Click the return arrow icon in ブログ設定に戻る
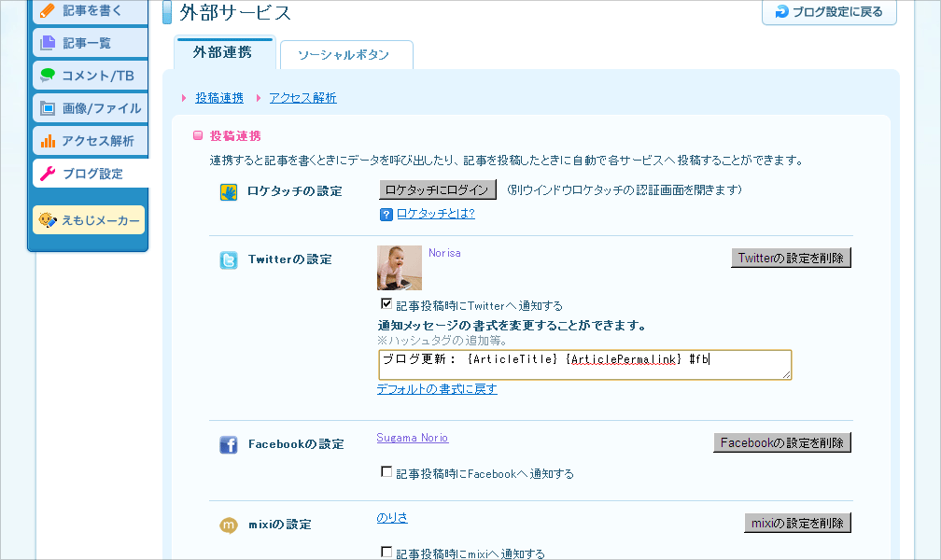The image size is (941, 560). point(782,11)
